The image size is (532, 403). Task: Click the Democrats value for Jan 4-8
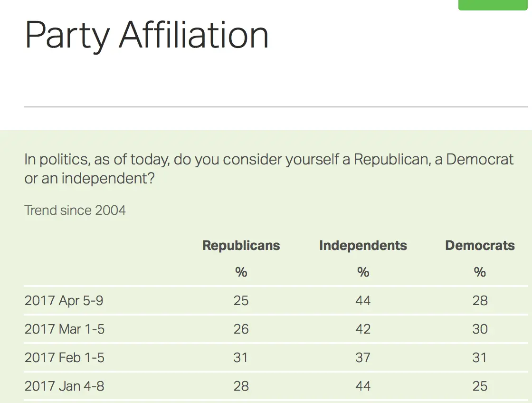(480, 386)
